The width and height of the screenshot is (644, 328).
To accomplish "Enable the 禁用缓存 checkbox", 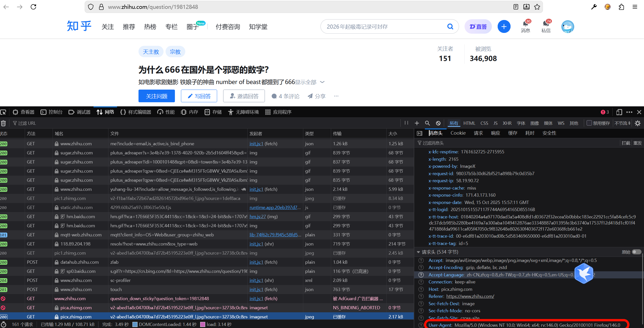I will [589, 123].
